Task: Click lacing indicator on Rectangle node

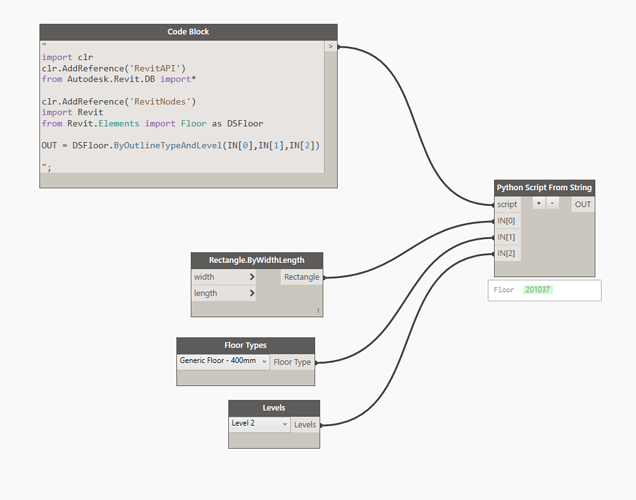Action: pyautogui.click(x=318, y=310)
